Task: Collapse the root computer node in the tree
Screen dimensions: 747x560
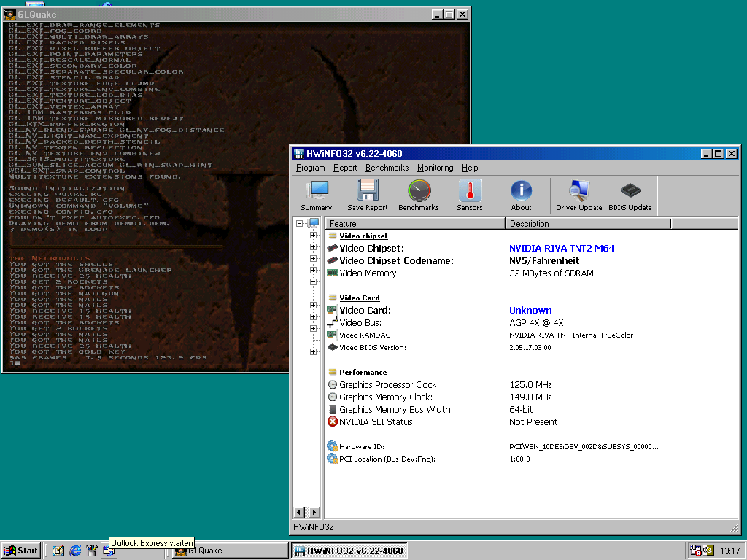Action: pyautogui.click(x=299, y=223)
